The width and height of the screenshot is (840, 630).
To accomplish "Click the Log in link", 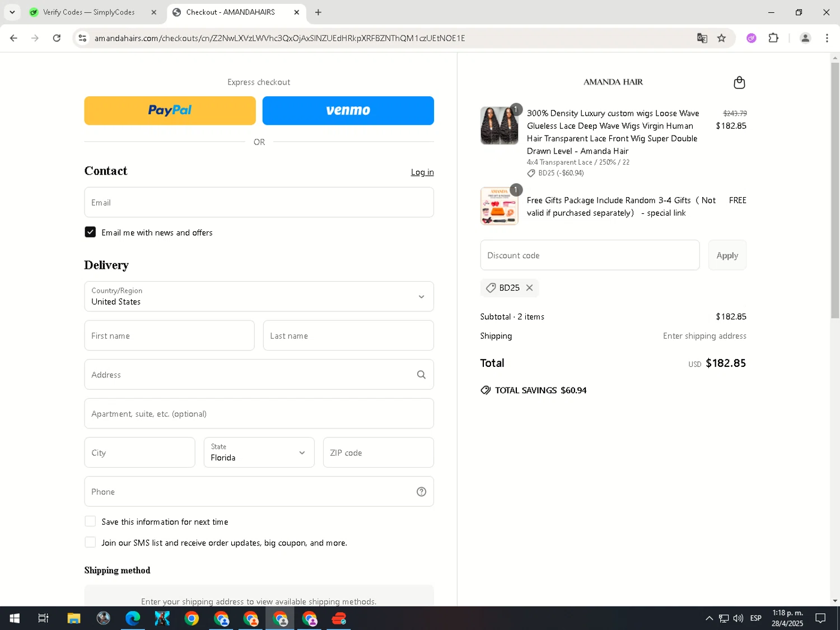I will point(422,172).
